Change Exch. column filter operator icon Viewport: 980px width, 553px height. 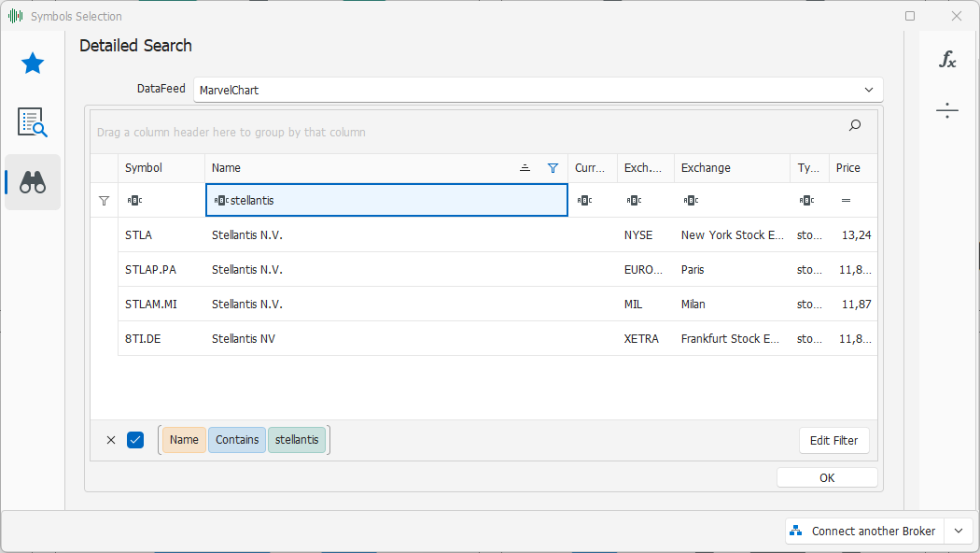tap(634, 201)
